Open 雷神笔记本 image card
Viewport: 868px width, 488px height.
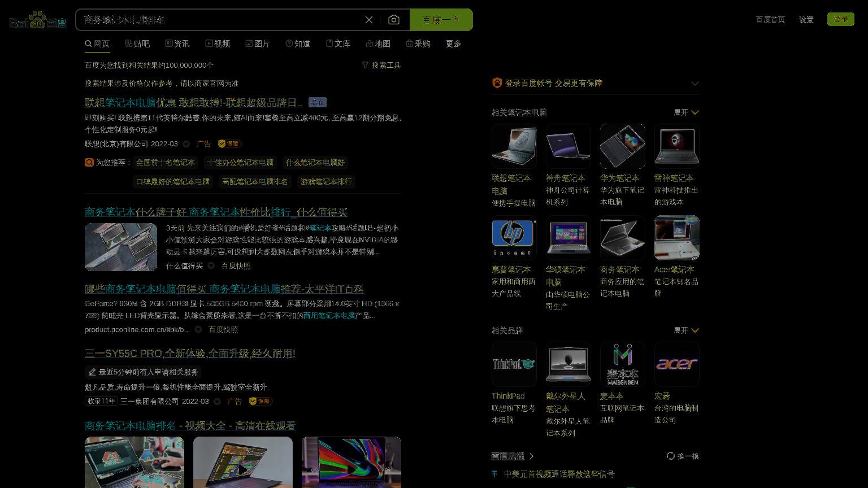tap(677, 146)
